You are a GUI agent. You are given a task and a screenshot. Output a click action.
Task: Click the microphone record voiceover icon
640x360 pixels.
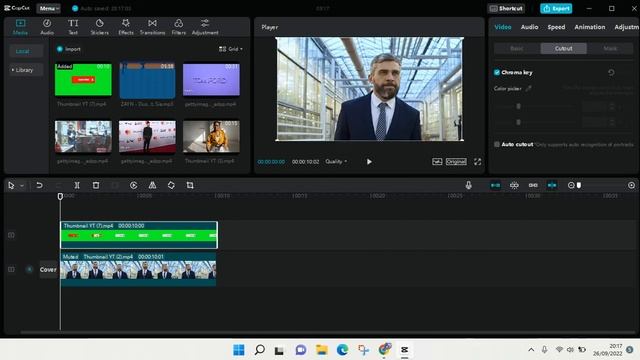pyautogui.click(x=469, y=185)
